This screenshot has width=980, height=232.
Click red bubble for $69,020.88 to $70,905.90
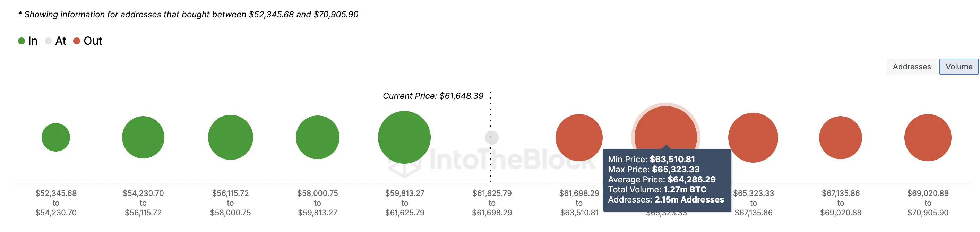(928, 137)
